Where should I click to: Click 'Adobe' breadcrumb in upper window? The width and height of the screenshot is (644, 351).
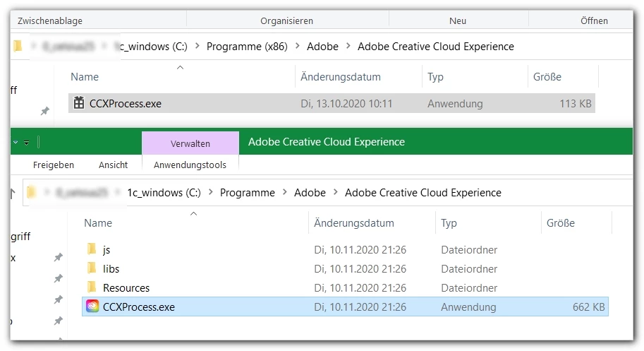pyautogui.click(x=322, y=47)
